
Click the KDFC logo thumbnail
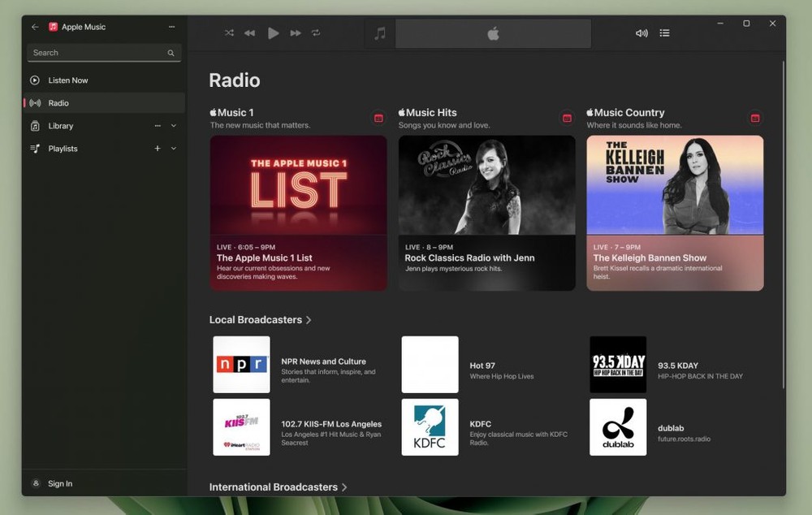click(x=430, y=427)
